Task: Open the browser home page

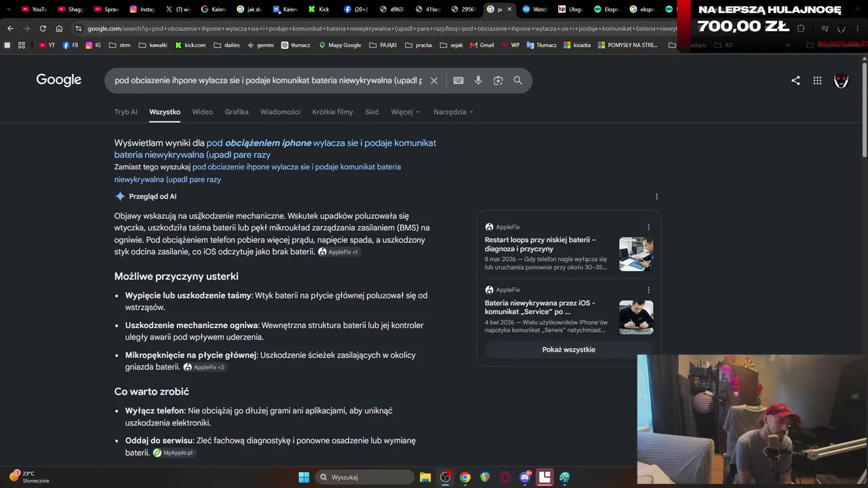Action: click(x=59, y=28)
